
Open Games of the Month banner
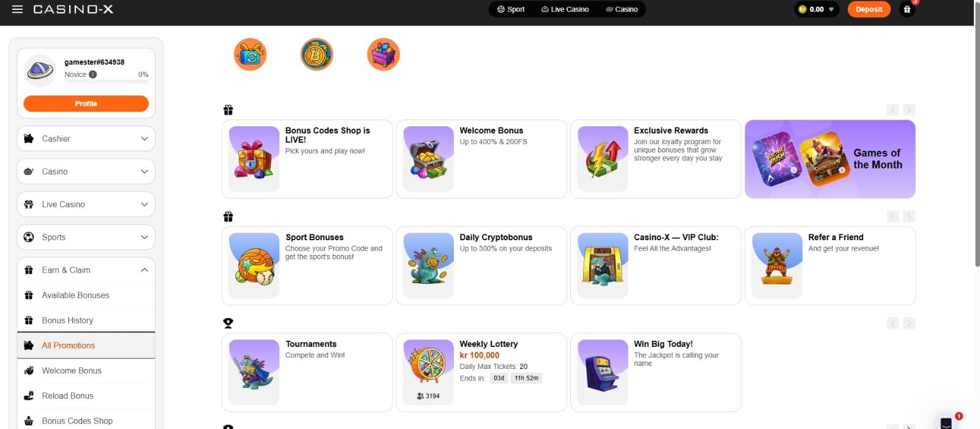830,159
